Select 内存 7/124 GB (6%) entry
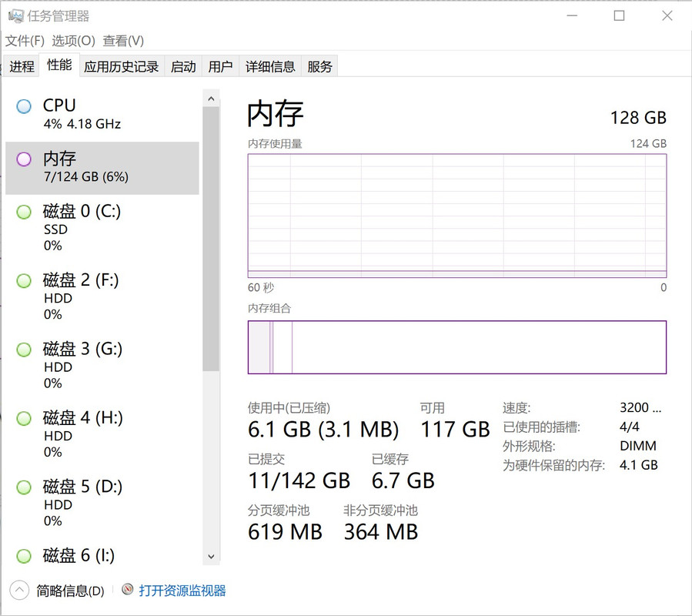The height and width of the screenshot is (616, 692). tap(102, 168)
